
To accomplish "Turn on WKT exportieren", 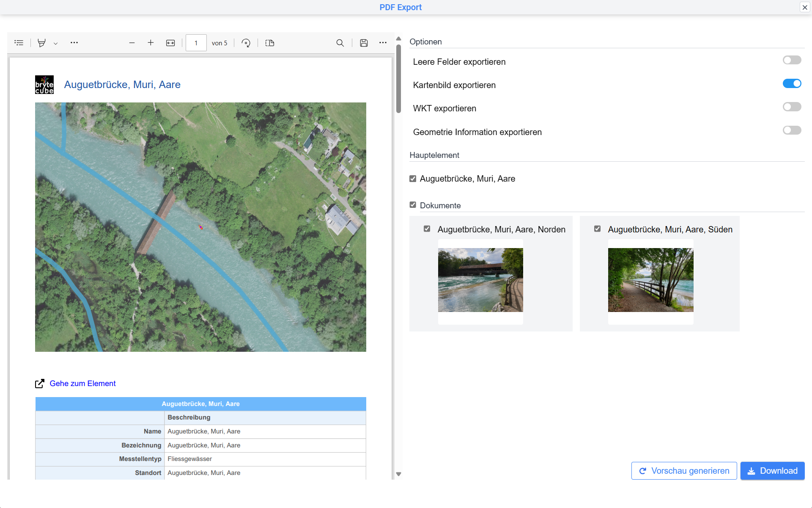I will point(792,107).
